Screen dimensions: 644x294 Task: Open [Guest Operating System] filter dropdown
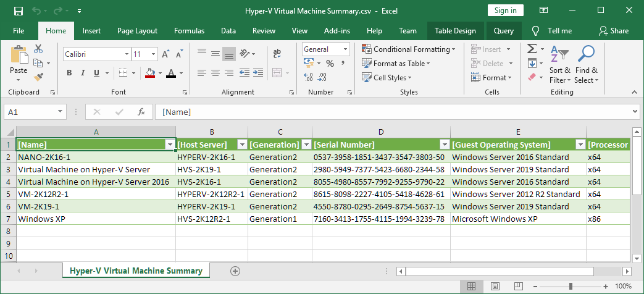(x=580, y=145)
